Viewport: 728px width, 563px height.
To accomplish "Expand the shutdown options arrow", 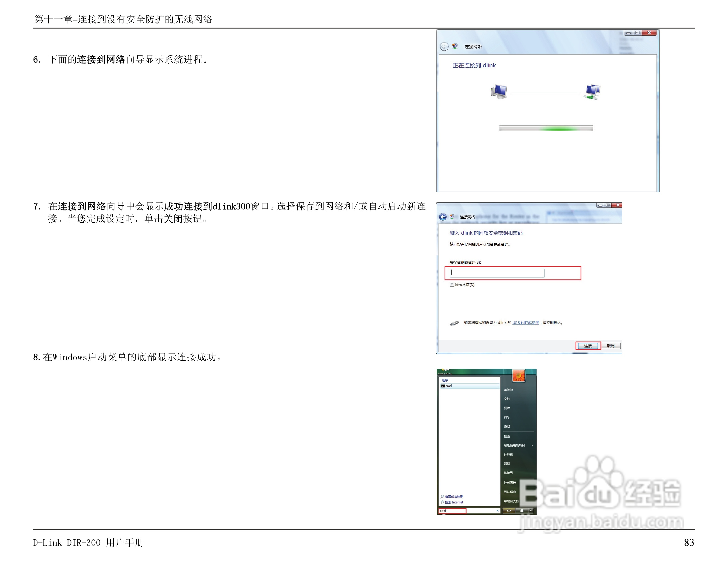I will tap(531, 511).
